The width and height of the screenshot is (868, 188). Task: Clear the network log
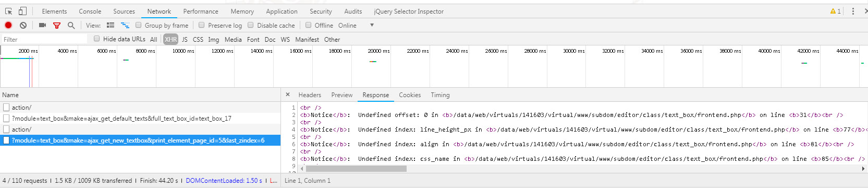pos(23,25)
